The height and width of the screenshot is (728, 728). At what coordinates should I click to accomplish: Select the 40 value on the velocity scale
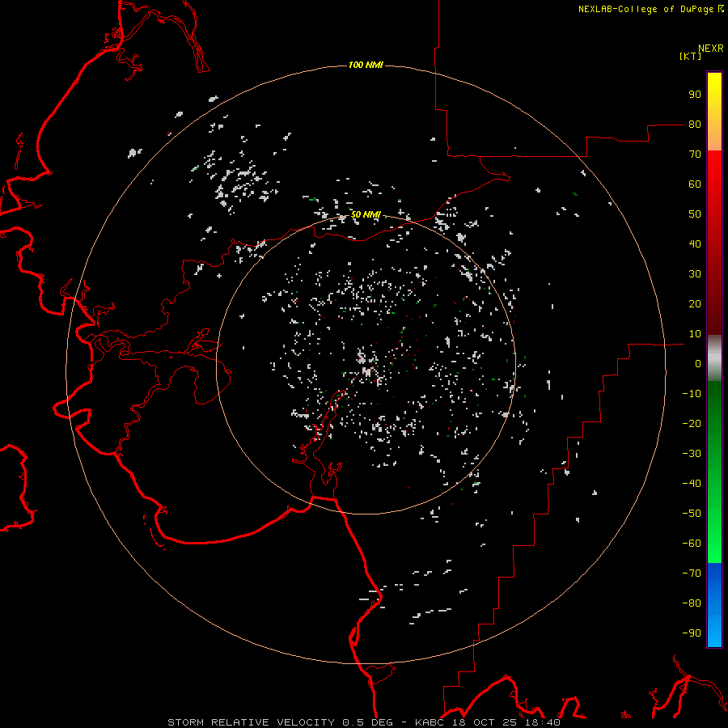coord(695,244)
